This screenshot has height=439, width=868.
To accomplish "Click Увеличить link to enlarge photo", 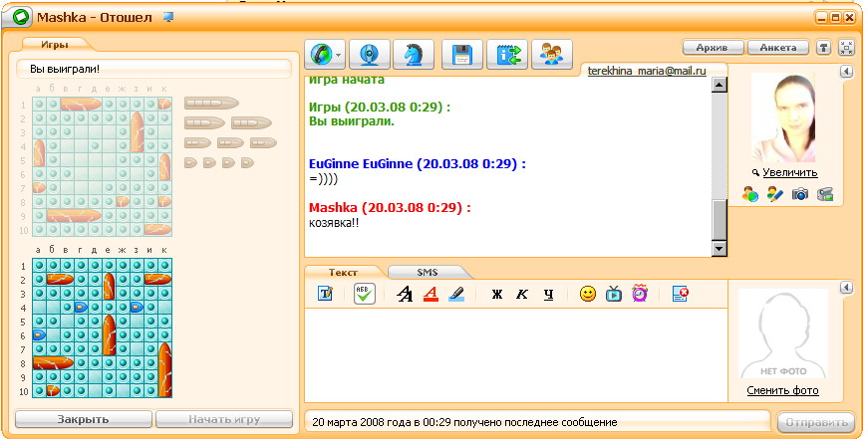I will click(x=790, y=172).
